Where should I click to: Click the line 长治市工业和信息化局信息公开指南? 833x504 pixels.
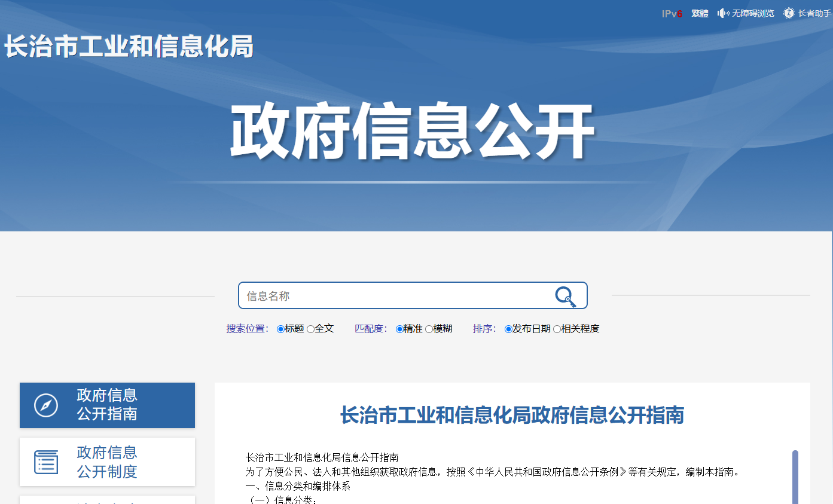(322, 458)
